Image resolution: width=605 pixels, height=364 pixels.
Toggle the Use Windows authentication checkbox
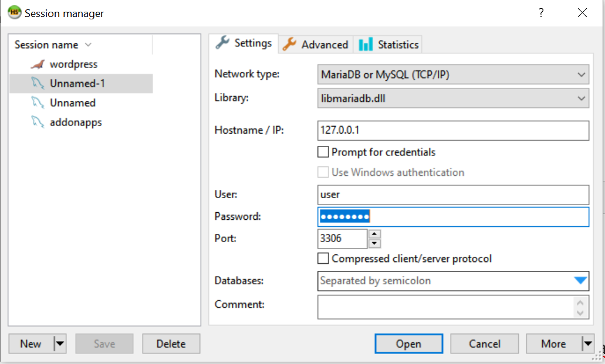click(x=323, y=172)
